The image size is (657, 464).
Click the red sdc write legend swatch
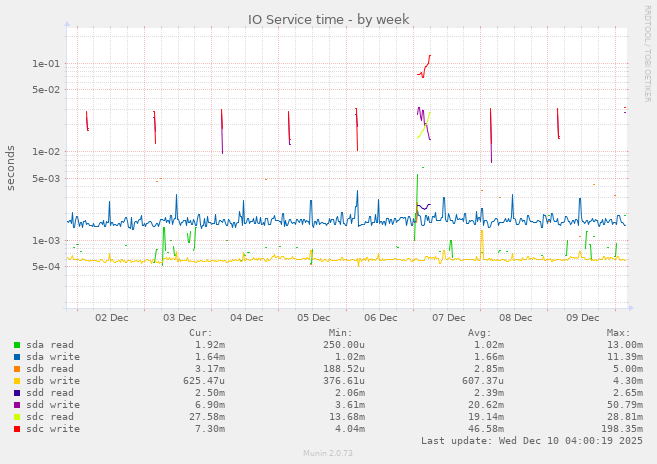point(17,429)
